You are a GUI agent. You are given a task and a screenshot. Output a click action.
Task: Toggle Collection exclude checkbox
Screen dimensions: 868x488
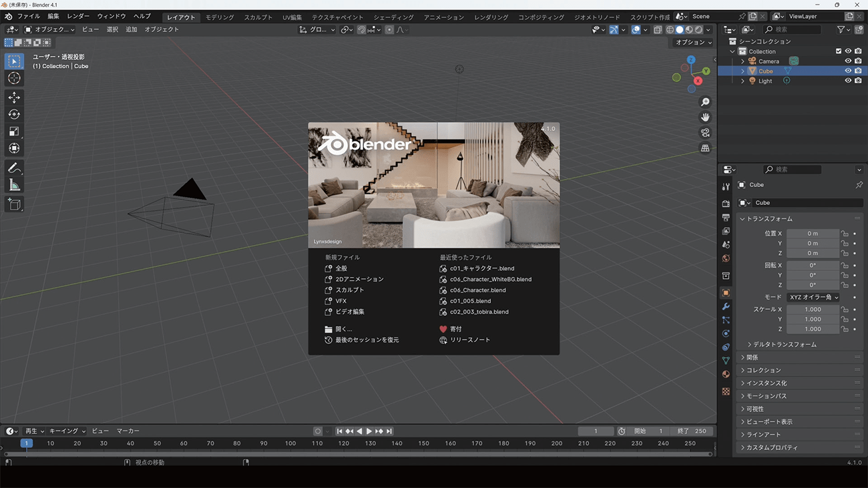pos(839,51)
